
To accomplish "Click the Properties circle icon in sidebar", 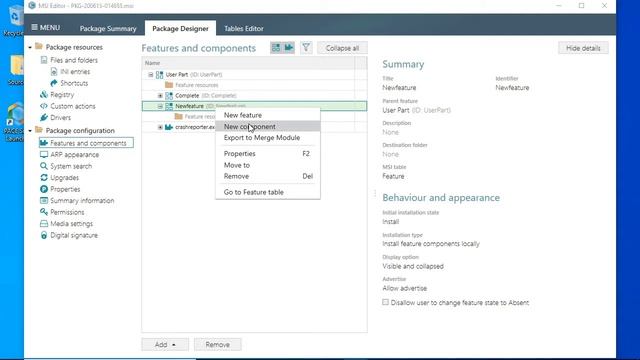I will (44, 189).
